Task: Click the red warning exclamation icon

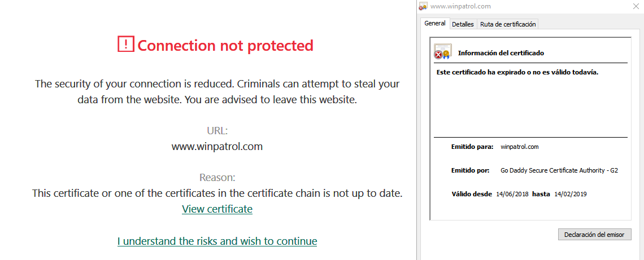Action: coord(125,45)
